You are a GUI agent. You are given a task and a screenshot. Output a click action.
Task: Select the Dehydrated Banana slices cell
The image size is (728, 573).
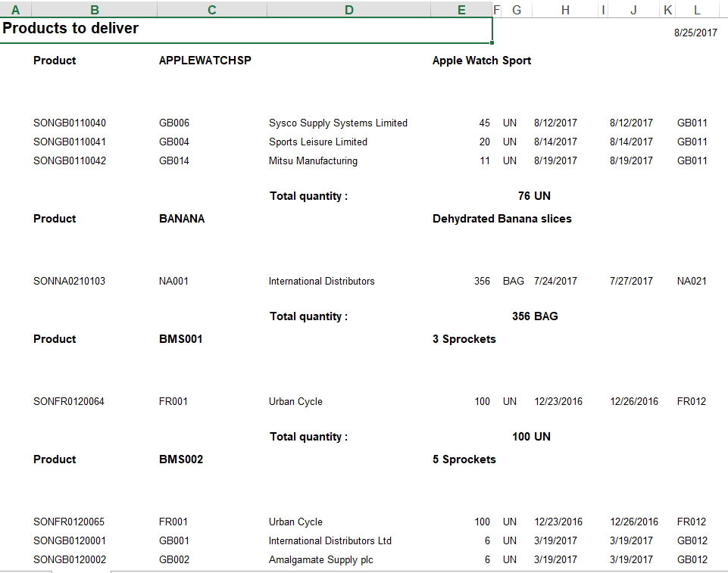501,219
